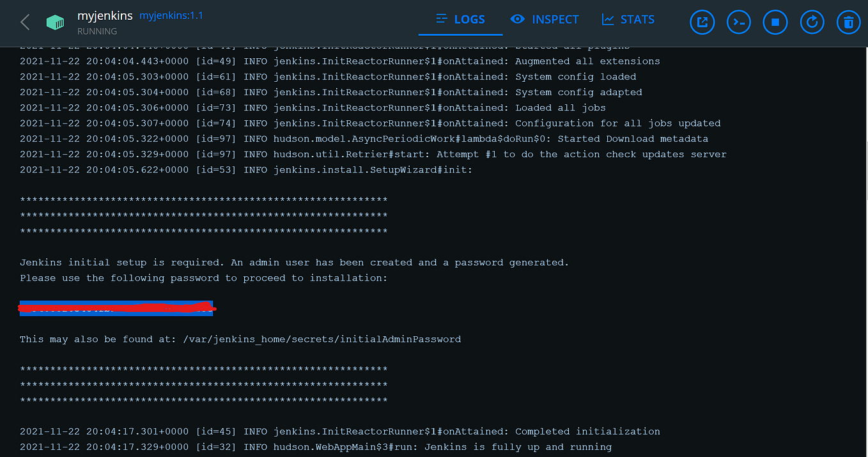
Task: Click the eye icon beside INSPECT
Action: pyautogui.click(x=518, y=19)
